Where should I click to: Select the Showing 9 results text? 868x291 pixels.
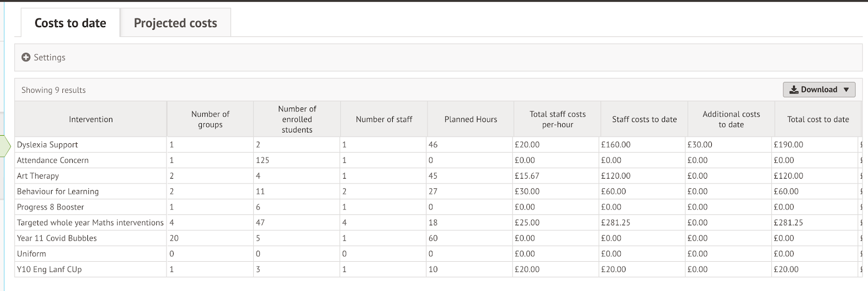(53, 90)
